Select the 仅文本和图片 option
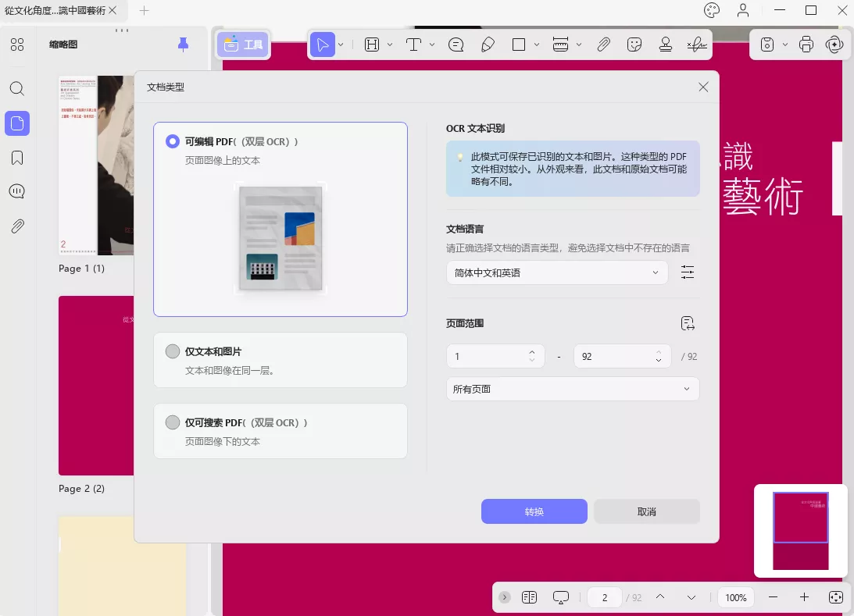The height and width of the screenshot is (616, 854). pyautogui.click(x=173, y=351)
